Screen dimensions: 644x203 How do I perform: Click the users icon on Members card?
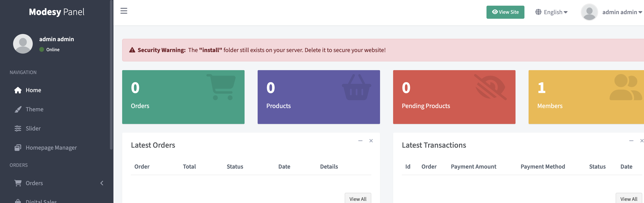pos(626,87)
